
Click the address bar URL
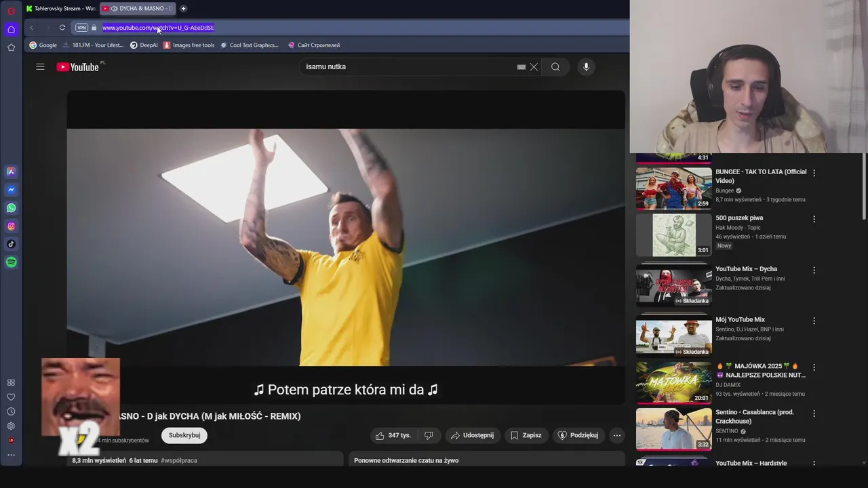pos(158,28)
